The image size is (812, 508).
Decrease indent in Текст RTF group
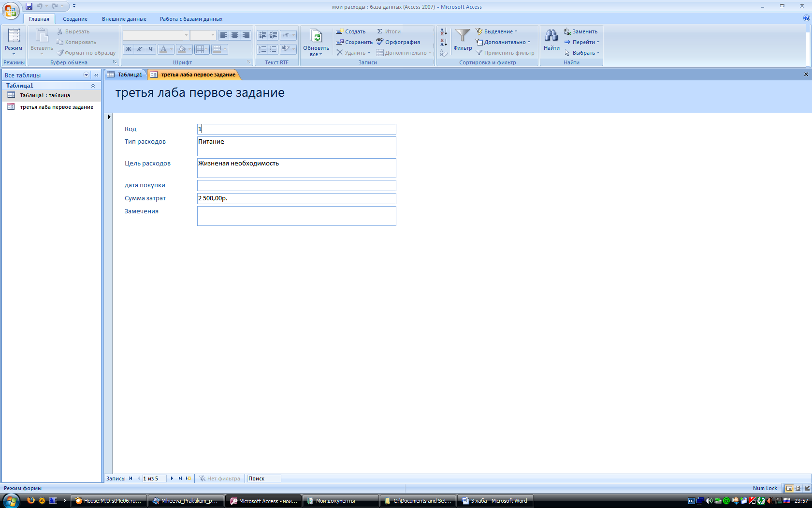coord(262,35)
